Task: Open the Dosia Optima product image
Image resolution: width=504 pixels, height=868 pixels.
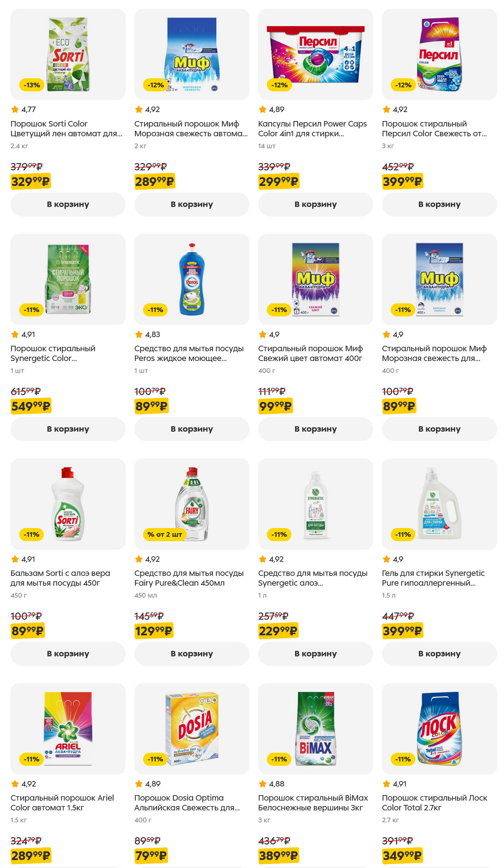Action: coord(192,728)
